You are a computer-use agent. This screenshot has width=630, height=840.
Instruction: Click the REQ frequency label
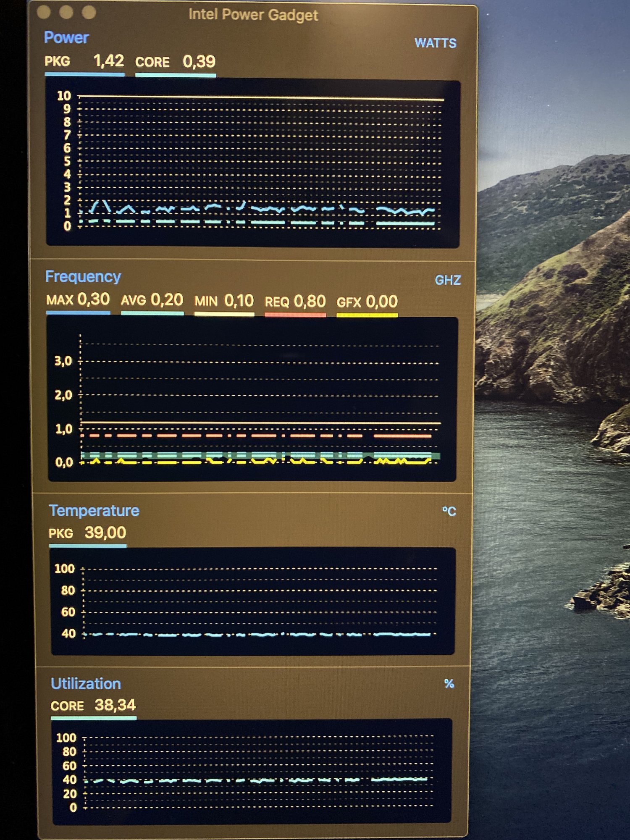tap(277, 302)
